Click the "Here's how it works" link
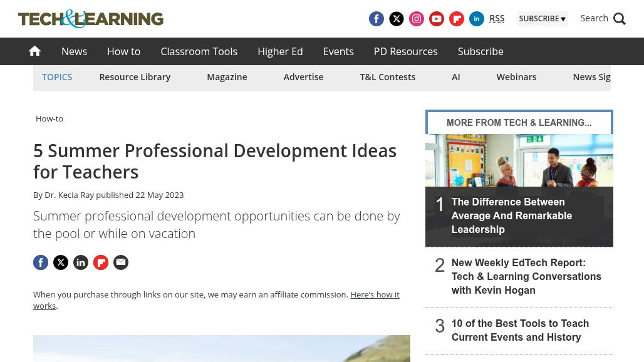 [x=374, y=294]
